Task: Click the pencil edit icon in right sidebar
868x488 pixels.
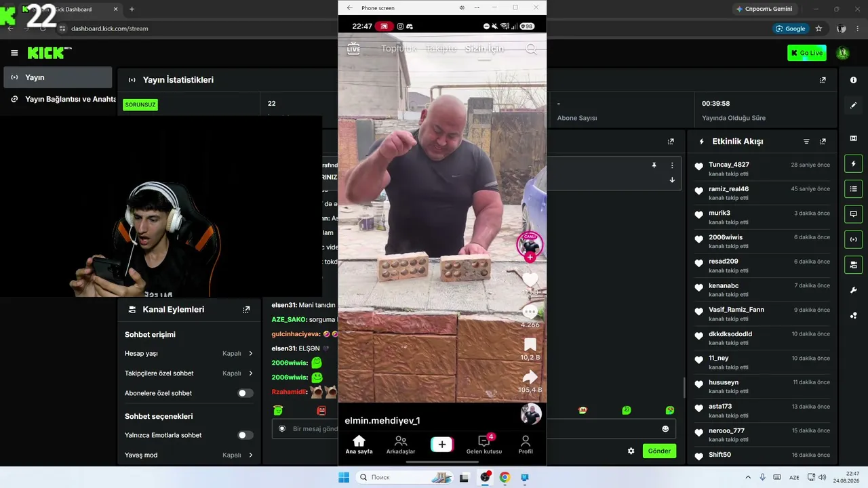Action: point(853,106)
